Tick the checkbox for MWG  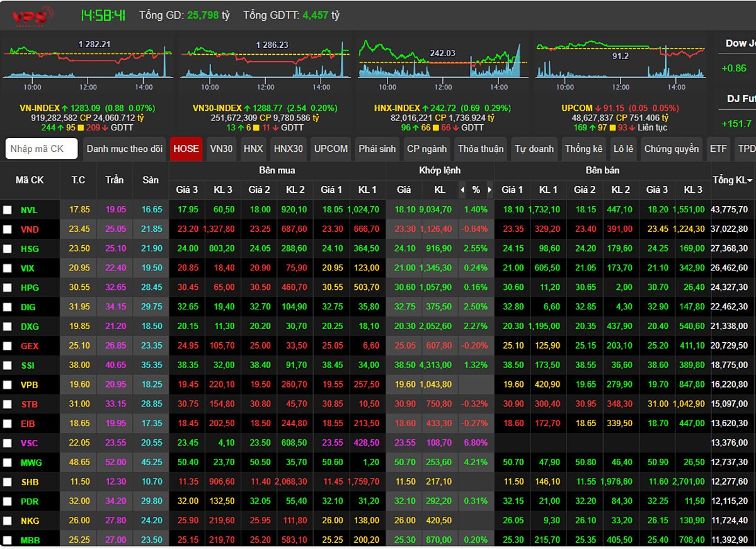pyautogui.click(x=8, y=463)
